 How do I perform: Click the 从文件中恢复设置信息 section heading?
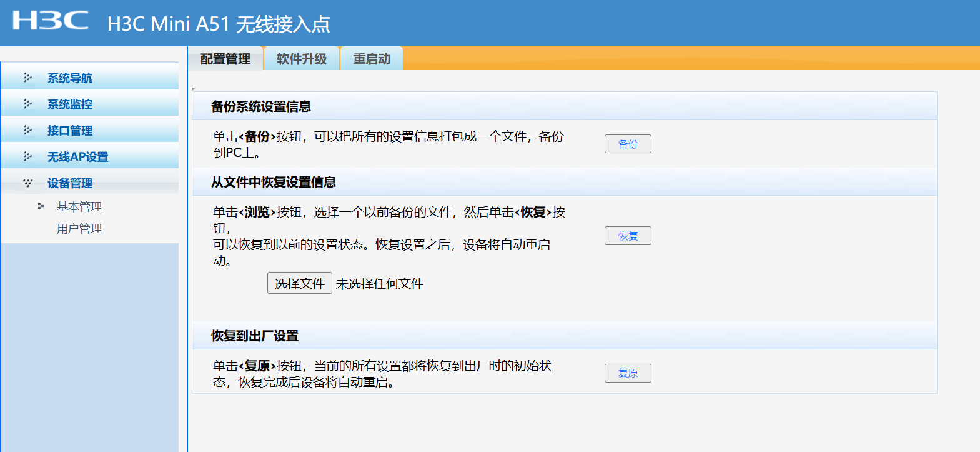tap(274, 182)
